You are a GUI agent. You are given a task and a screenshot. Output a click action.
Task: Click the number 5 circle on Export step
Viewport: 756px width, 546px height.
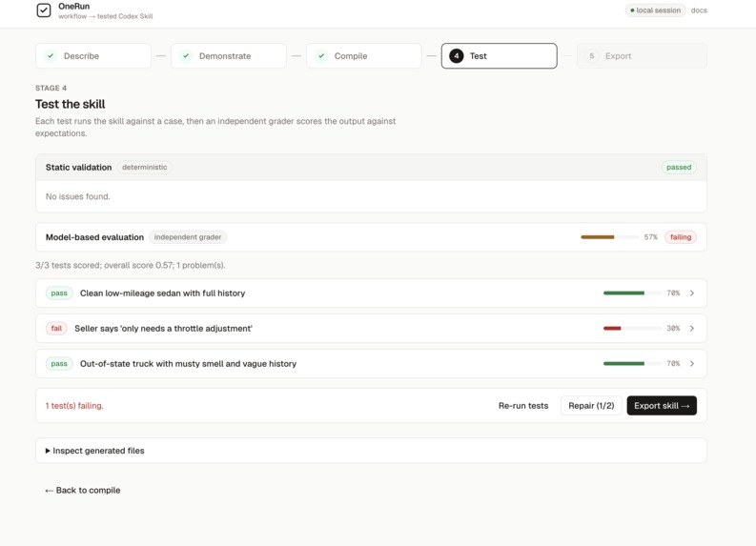[592, 56]
